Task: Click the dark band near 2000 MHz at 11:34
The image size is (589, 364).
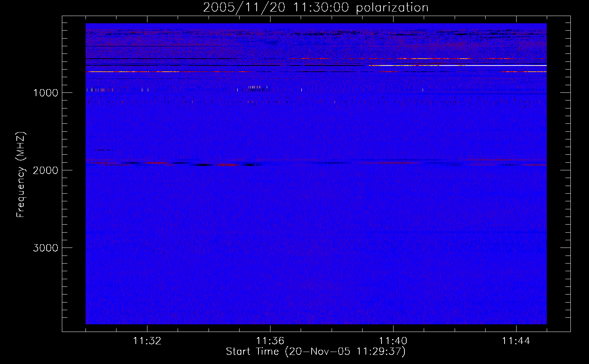Action: [202, 165]
